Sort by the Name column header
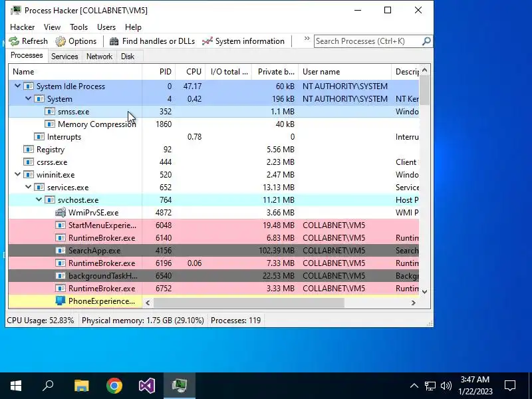The width and height of the screenshot is (532, 399). [75, 72]
